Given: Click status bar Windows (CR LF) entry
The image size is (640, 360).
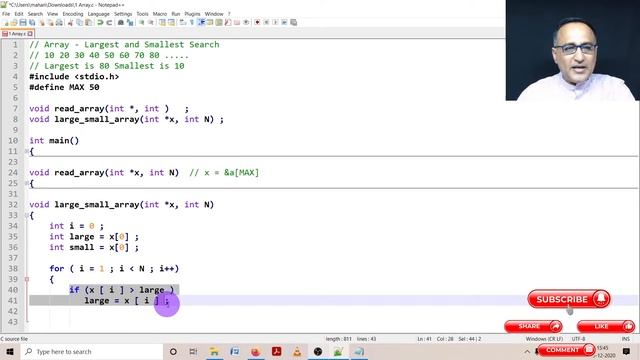Looking at the screenshot, I should coord(544,339).
